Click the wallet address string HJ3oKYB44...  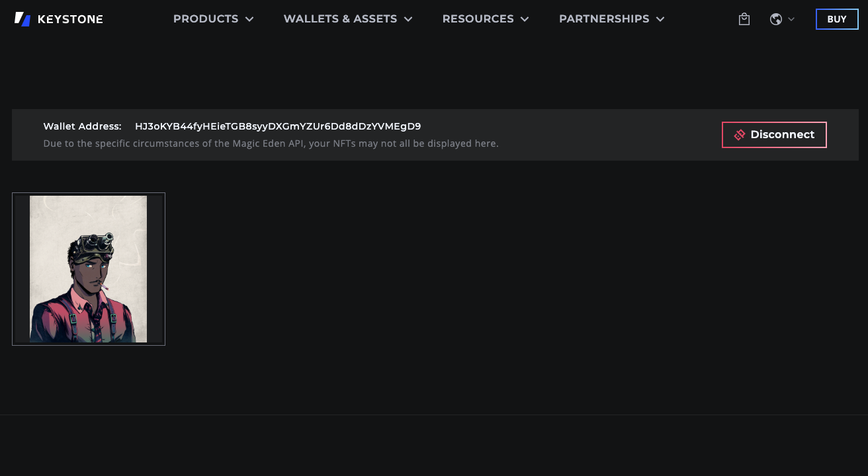[278, 126]
